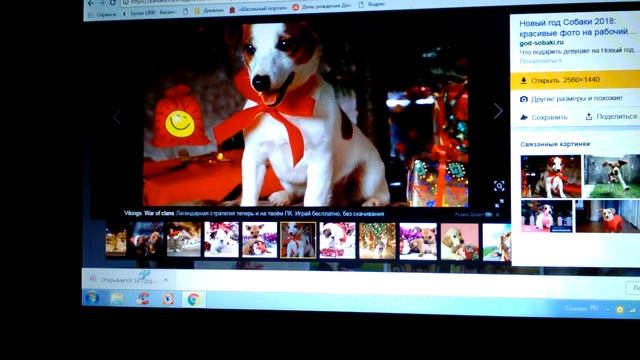Click the Chrome icon in the taskbar
This screenshot has height=360, width=640.
193,299
